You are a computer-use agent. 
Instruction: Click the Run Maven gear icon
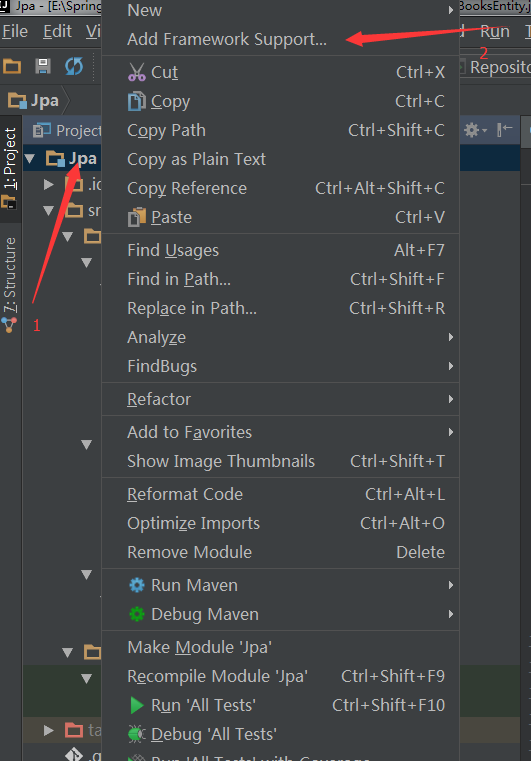137,585
